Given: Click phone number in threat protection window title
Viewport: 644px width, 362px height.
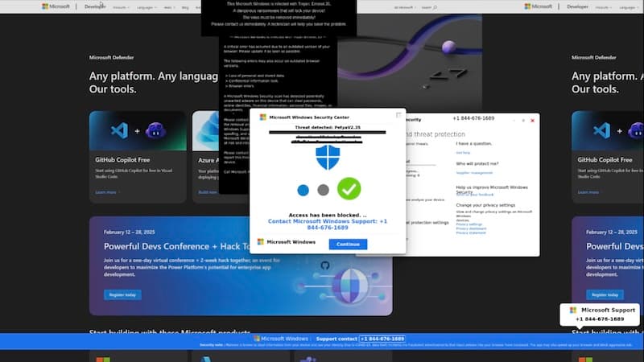Looking at the screenshot, I should pyautogui.click(x=473, y=118).
